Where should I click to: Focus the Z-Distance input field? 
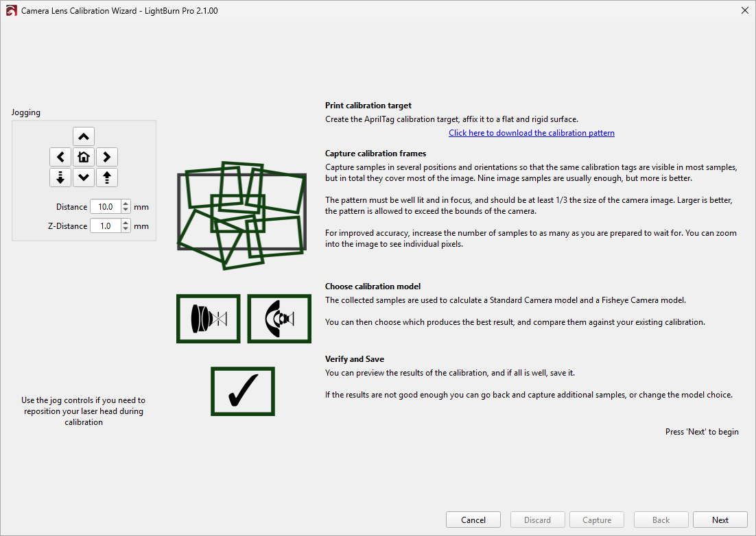click(105, 226)
